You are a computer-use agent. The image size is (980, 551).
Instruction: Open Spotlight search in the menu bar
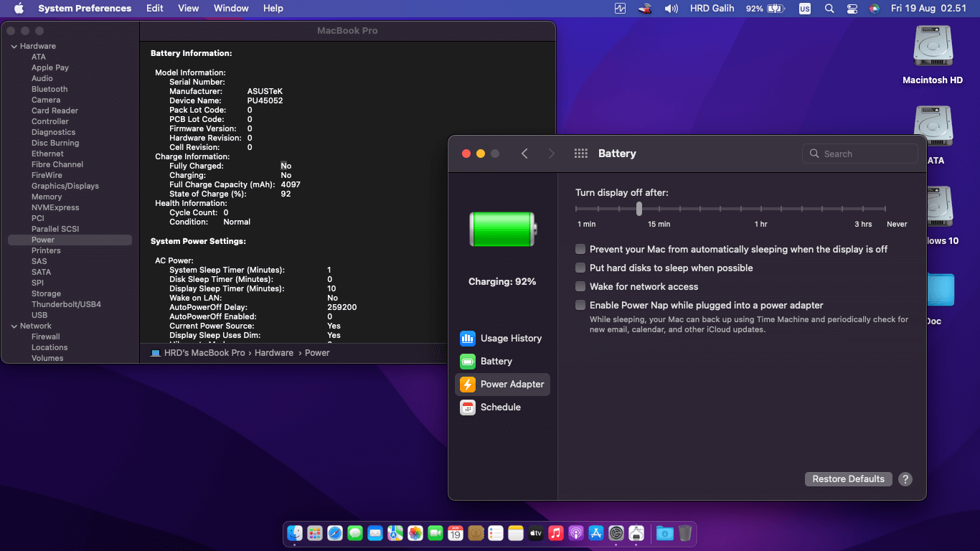pyautogui.click(x=829, y=9)
